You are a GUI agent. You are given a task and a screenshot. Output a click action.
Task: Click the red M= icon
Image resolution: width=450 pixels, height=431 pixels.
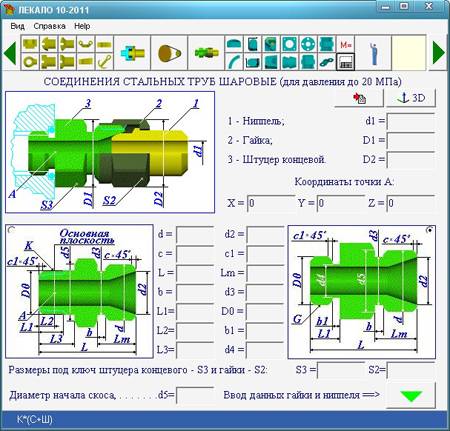(x=346, y=44)
